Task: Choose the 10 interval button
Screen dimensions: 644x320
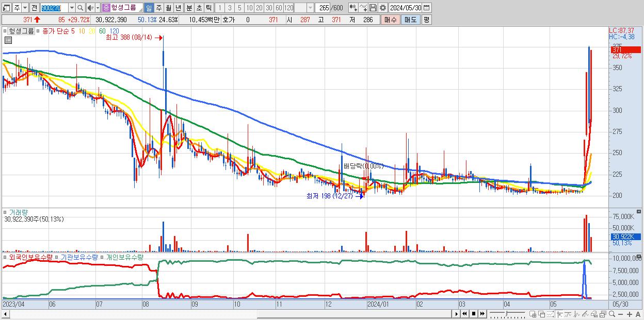Action: point(249,8)
